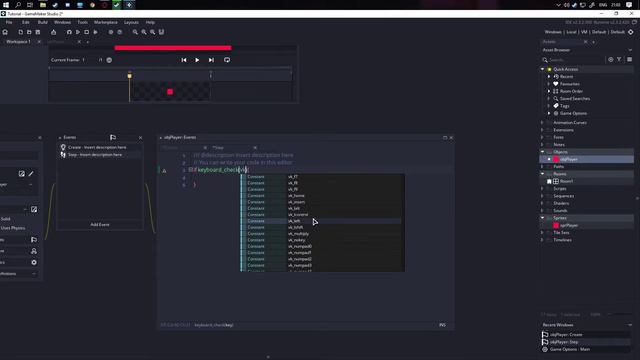Collapse the Rooms folder
The image size is (640, 360).
pyautogui.click(x=542, y=174)
